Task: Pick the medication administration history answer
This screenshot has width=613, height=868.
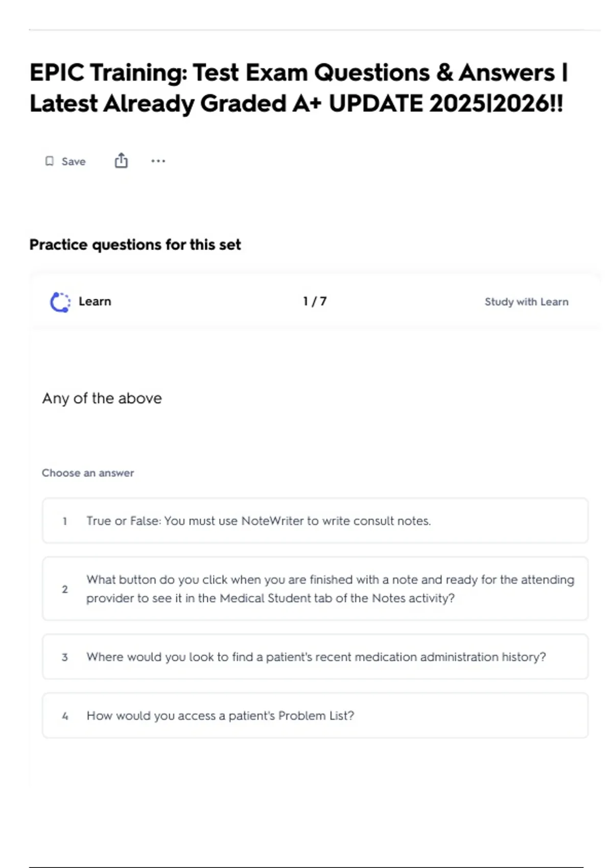Action: pyautogui.click(x=316, y=657)
